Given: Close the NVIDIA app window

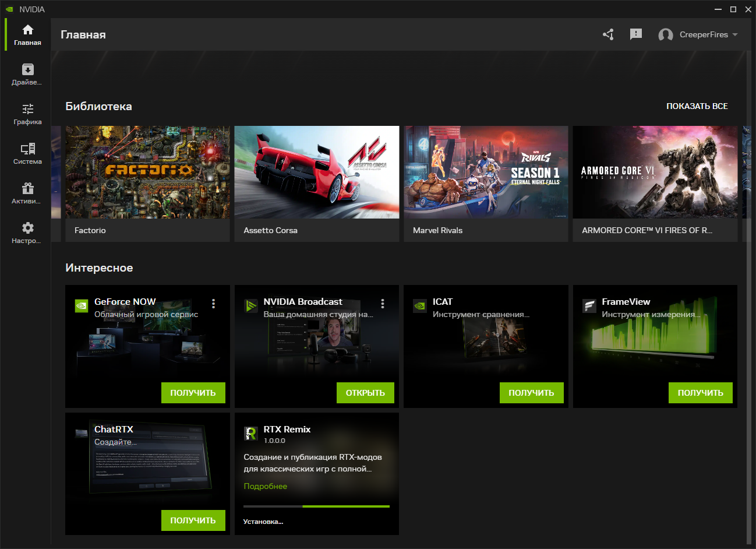Looking at the screenshot, I should tap(748, 9).
